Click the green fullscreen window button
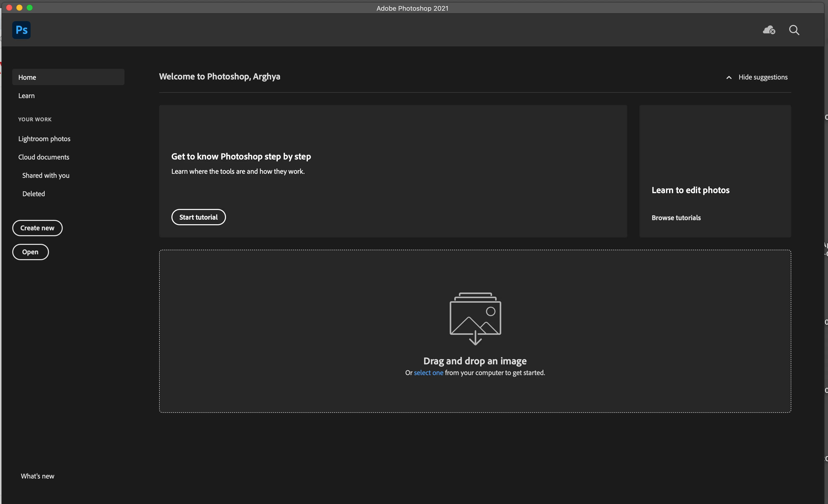This screenshot has width=828, height=504. (30, 8)
